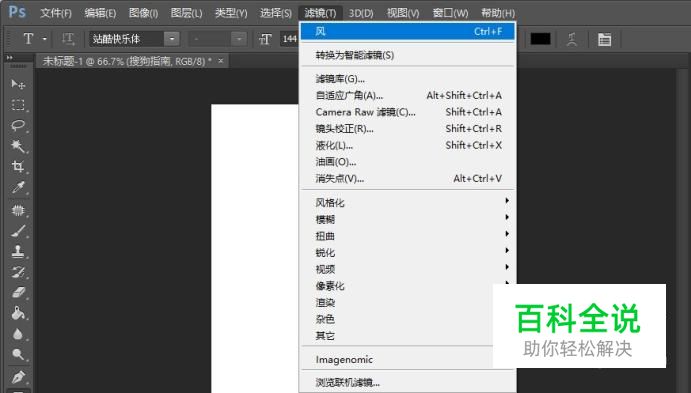691x393 pixels.
Task: Edit the font family field 站酷快乐体
Action: (x=127, y=39)
